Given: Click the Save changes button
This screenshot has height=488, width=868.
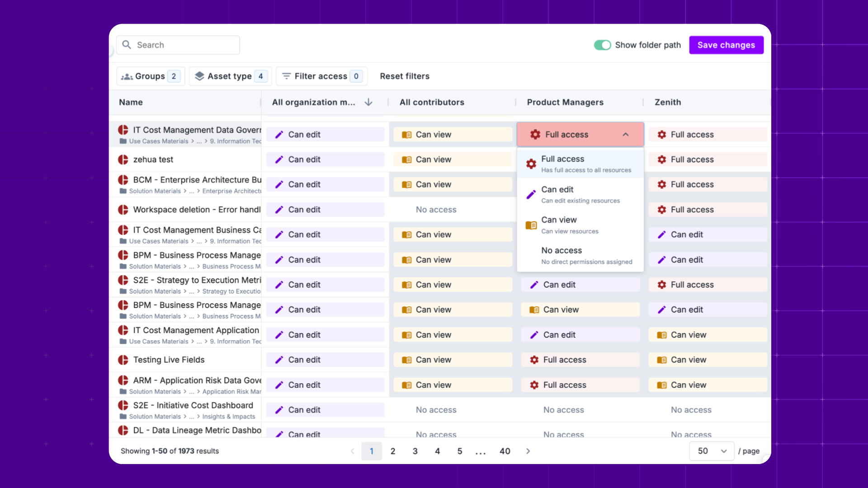Looking at the screenshot, I should [x=726, y=45].
